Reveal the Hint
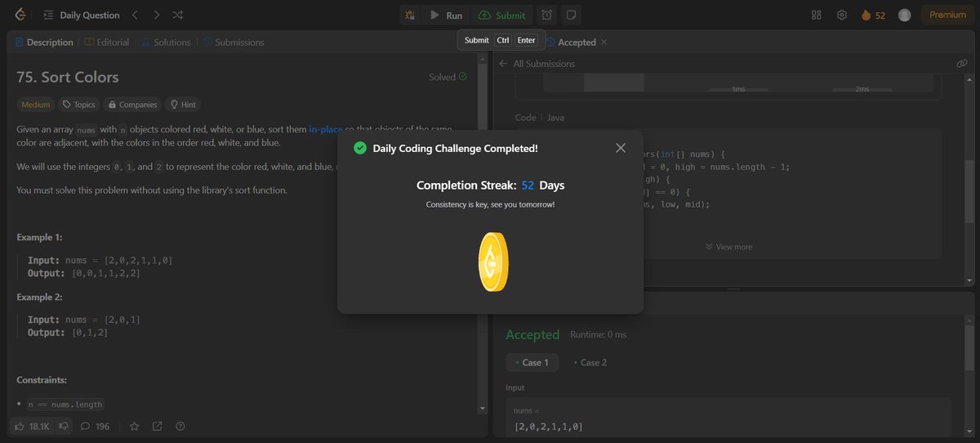 coord(183,105)
